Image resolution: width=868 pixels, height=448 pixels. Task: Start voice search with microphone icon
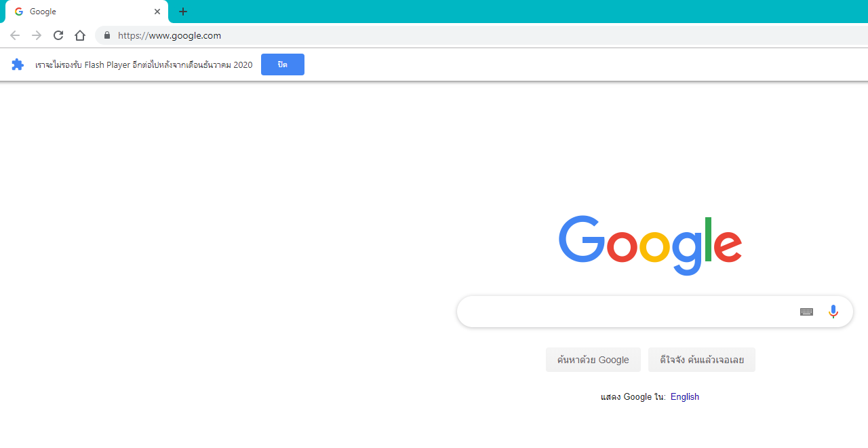pyautogui.click(x=833, y=312)
